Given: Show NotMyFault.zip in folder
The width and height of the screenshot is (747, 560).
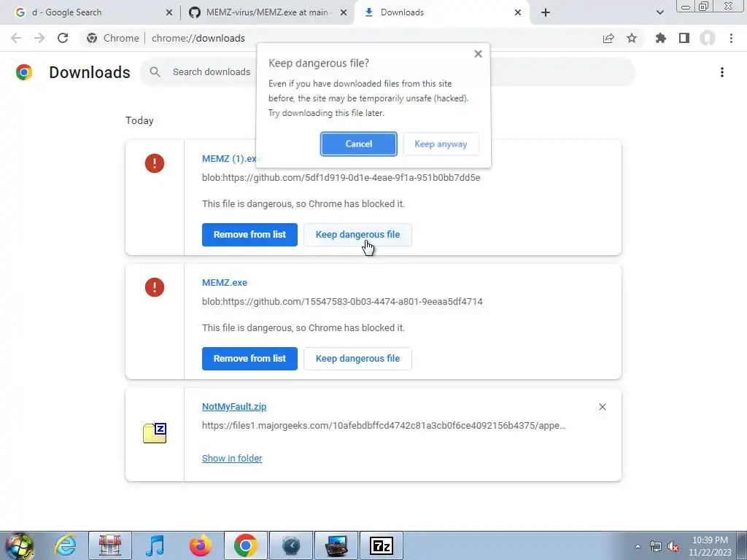Looking at the screenshot, I should click(232, 458).
